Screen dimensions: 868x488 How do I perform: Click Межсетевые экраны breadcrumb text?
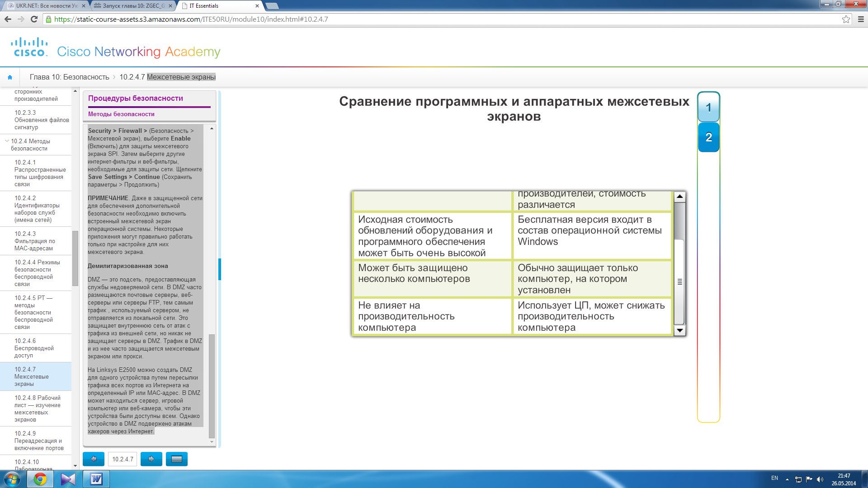(181, 77)
